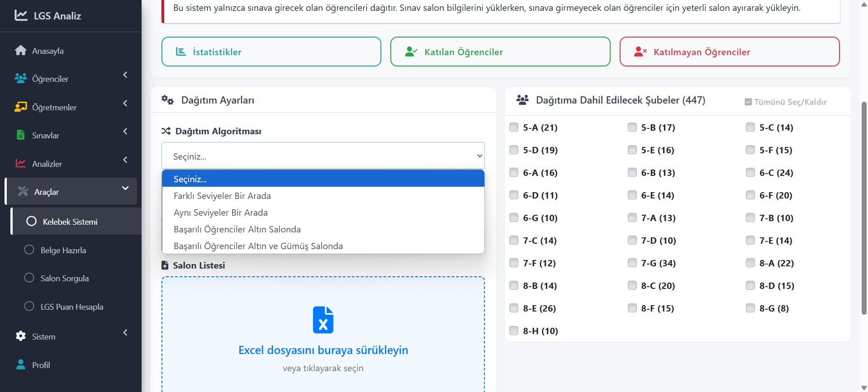Click the blue Excel file upload icon
This screenshot has height=392, width=868.
(323, 320)
